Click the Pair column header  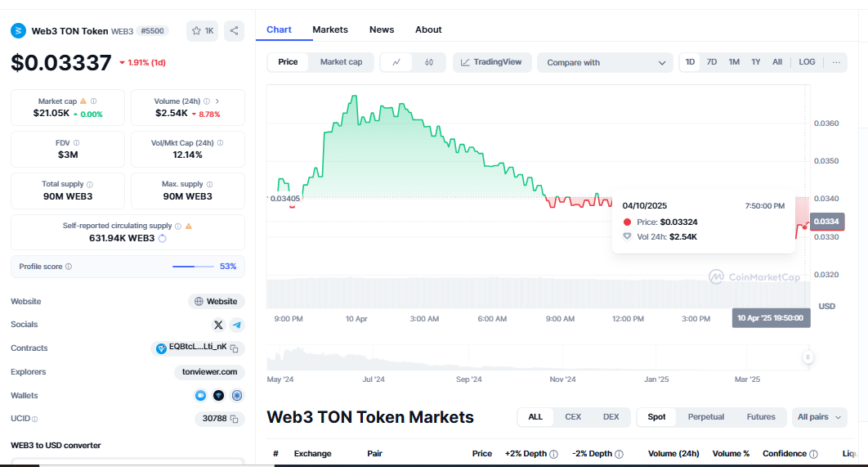(x=375, y=454)
